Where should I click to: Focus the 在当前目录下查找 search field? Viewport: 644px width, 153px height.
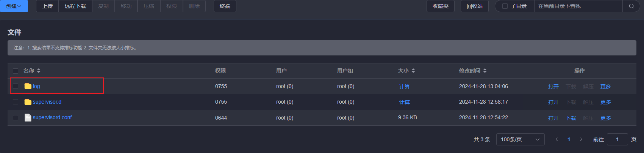578,6
